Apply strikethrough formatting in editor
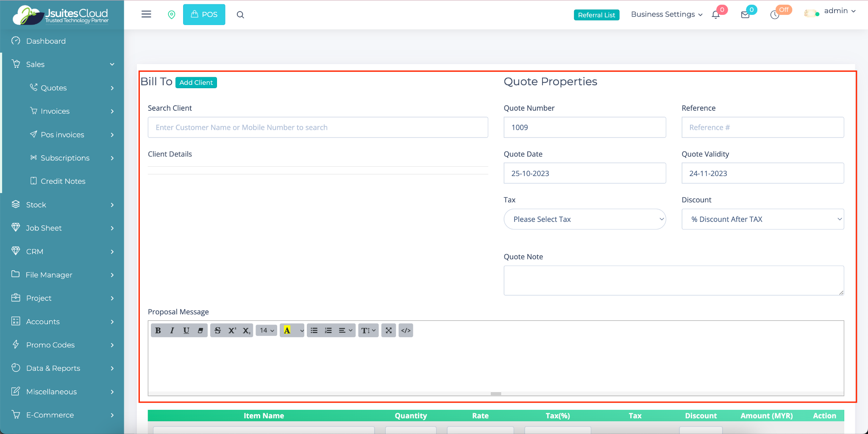Viewport: 868px width, 434px height. (217, 330)
